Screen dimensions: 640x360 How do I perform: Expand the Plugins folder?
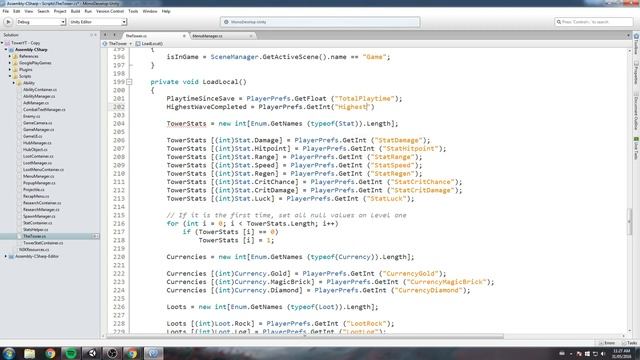pos(10,70)
